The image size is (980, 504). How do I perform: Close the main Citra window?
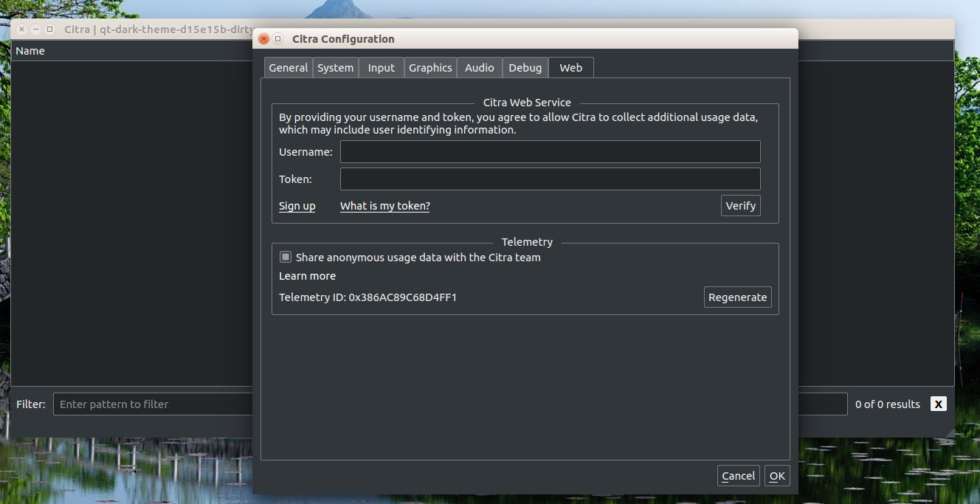click(21, 30)
